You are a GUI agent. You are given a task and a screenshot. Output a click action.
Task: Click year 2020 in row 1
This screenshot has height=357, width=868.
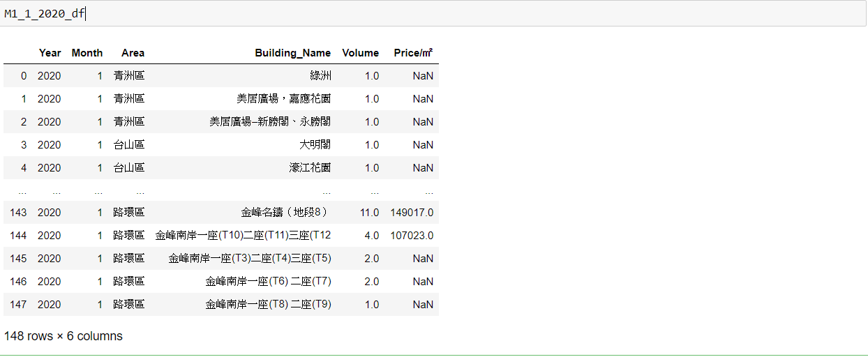(x=50, y=99)
